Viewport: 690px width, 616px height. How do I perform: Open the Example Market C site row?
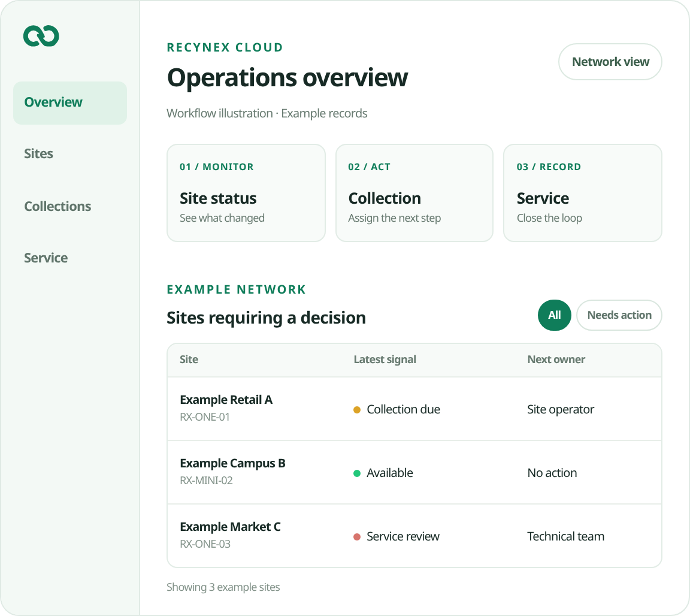point(414,536)
